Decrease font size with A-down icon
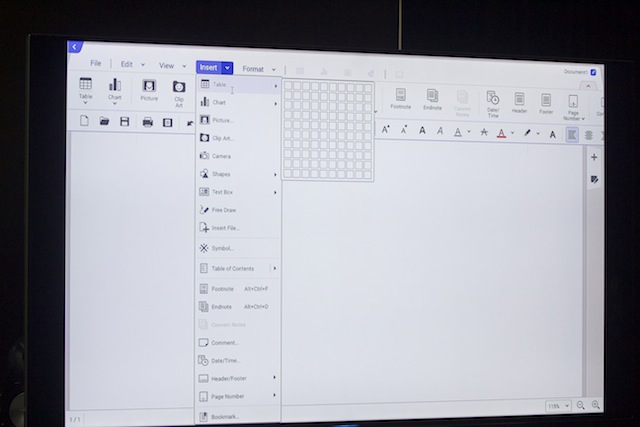This screenshot has width=640, height=427. pos(404,130)
